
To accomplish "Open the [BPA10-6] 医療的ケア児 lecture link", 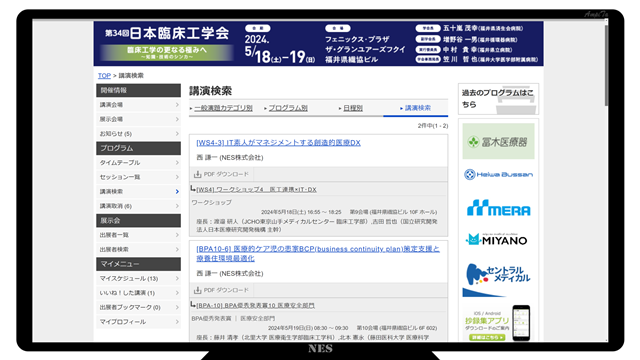I will coord(318,253).
